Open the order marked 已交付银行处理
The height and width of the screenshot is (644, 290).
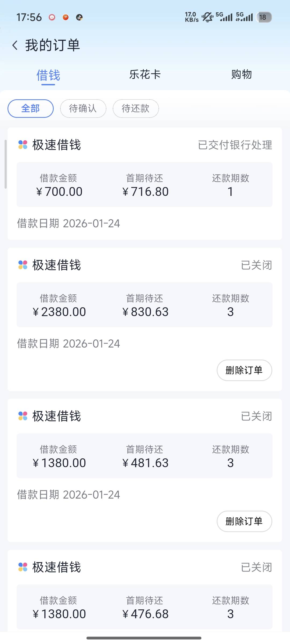coord(144,184)
